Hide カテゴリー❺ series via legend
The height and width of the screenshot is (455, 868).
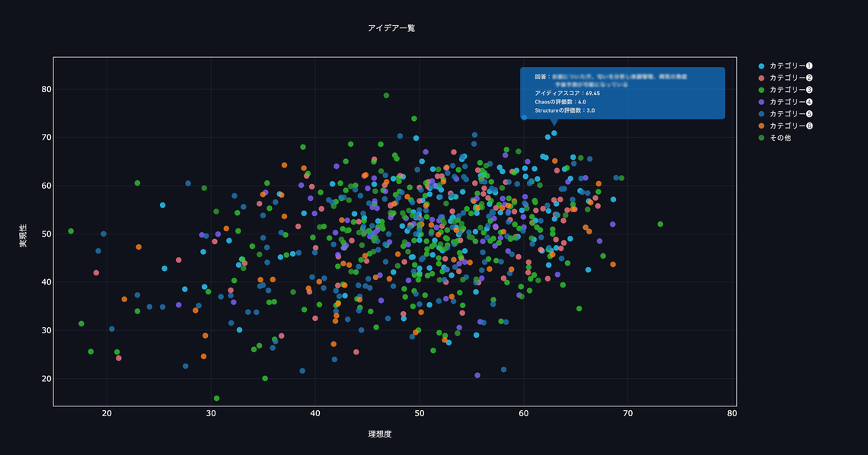tap(790, 113)
